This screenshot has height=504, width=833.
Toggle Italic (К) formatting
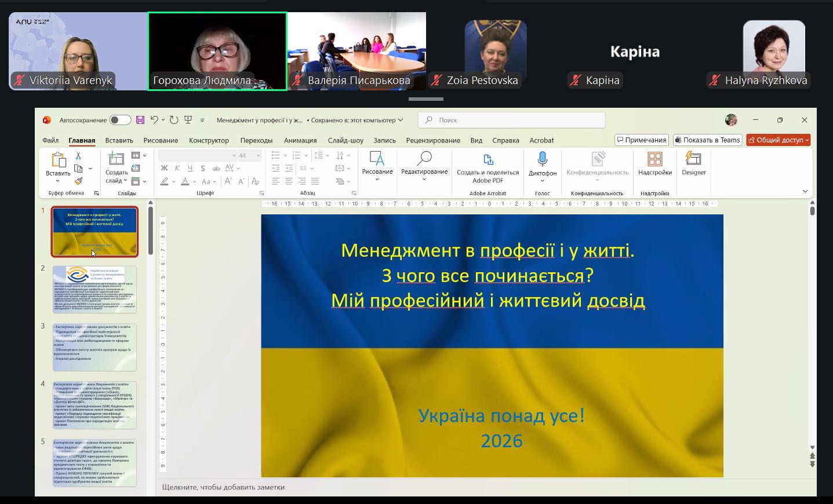(177, 168)
